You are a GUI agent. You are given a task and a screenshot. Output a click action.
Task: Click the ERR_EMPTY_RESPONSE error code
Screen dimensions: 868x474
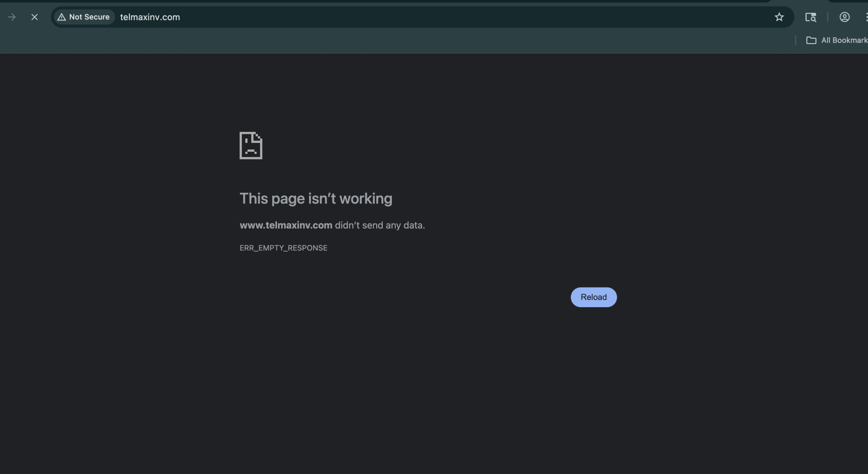[x=283, y=248]
